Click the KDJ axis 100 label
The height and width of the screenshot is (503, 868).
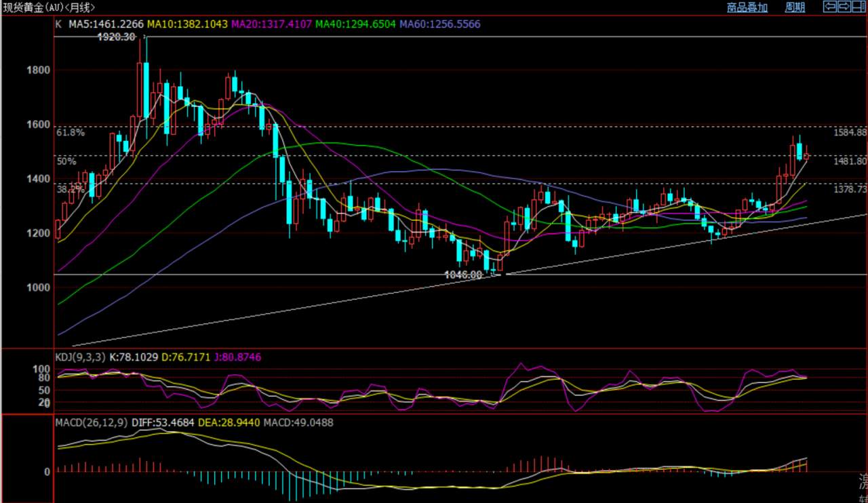[x=42, y=369]
